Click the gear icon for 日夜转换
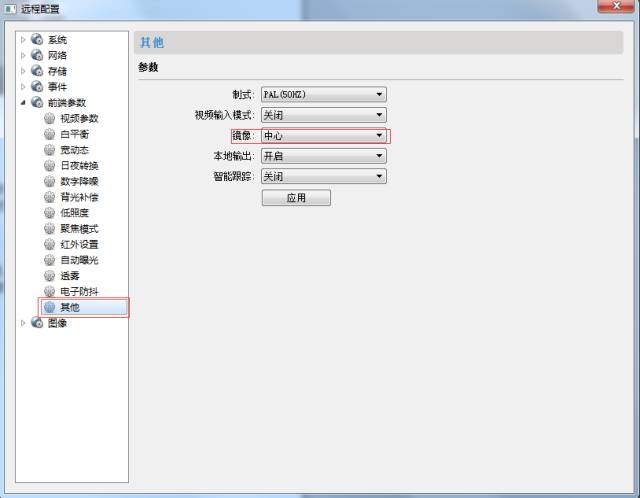The height and width of the screenshot is (498, 640). tap(50, 165)
